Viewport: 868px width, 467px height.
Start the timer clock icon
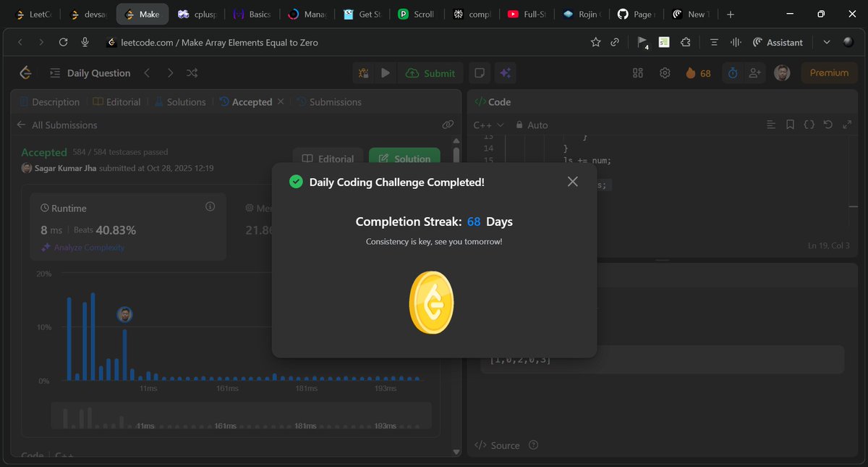point(732,73)
